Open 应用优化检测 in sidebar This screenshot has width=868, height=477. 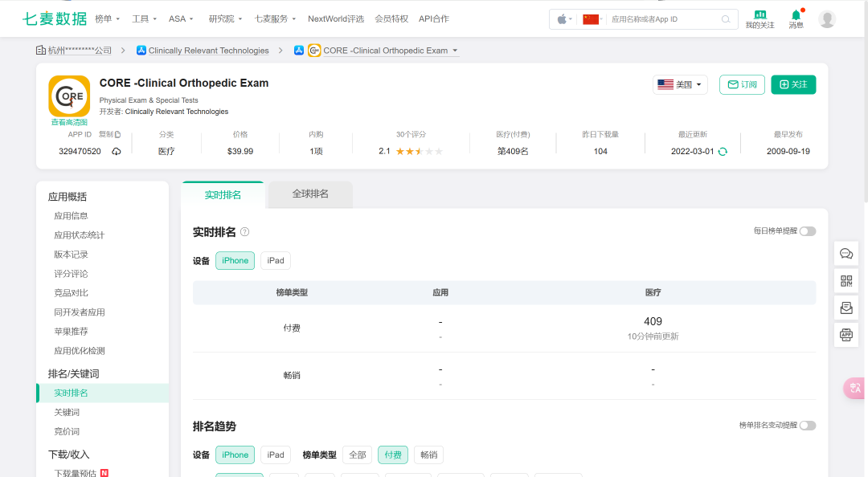pos(79,351)
